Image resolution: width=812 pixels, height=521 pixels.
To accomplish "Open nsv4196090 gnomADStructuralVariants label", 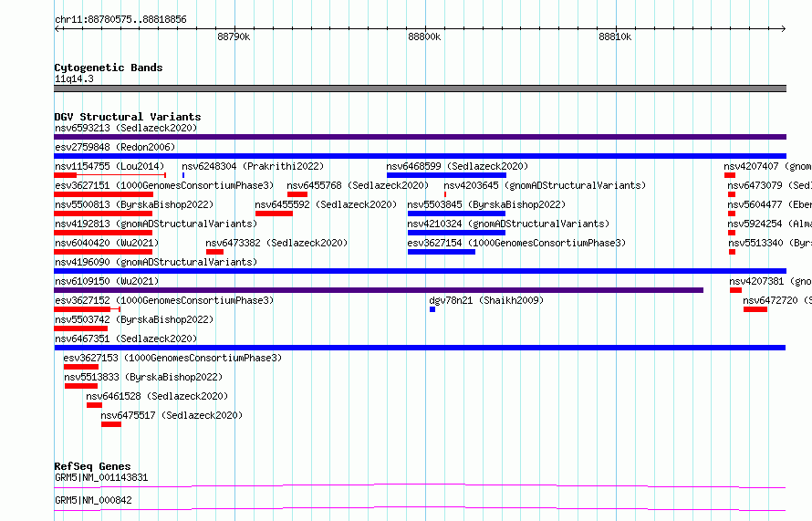I will pos(156,262).
